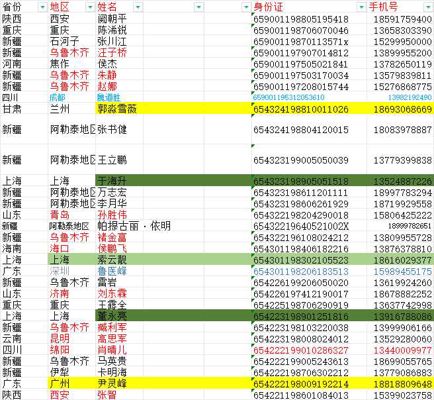Click the 张川江 name cell
The image size is (434, 400).
pyautogui.click(x=119, y=42)
